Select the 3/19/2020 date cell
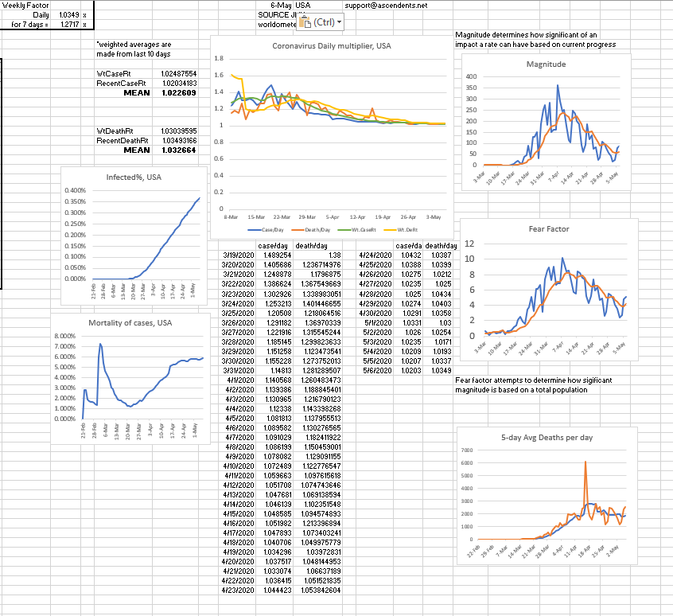The width and height of the screenshot is (673, 616). pyautogui.click(x=236, y=255)
